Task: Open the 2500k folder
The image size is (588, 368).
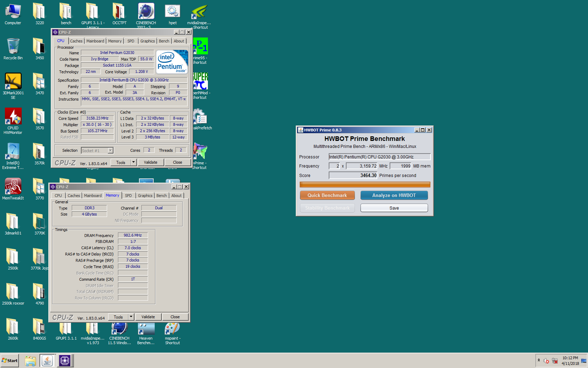Action: (x=13, y=259)
